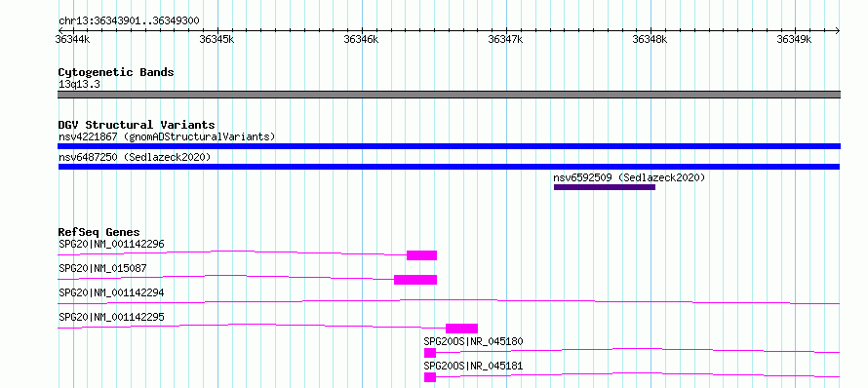Click the SPG20OS|NR_045180 transcript label
Screen dimensions: 868x388
click(x=473, y=341)
